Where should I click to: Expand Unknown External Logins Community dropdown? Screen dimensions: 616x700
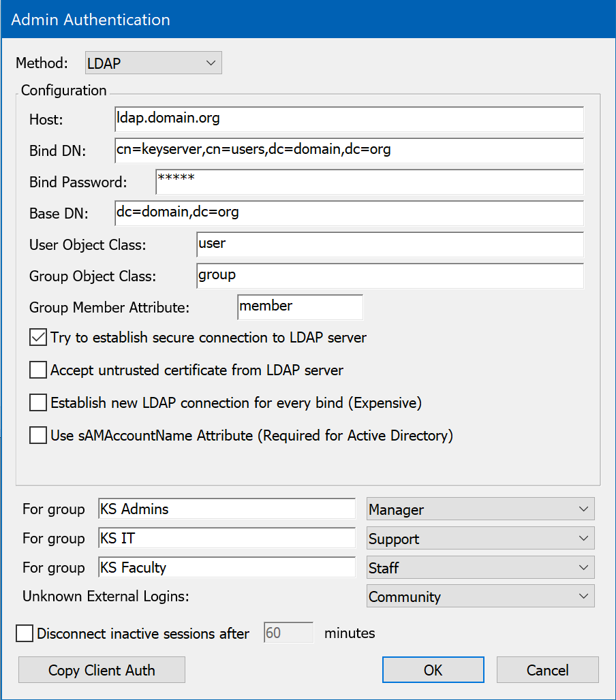(480, 597)
